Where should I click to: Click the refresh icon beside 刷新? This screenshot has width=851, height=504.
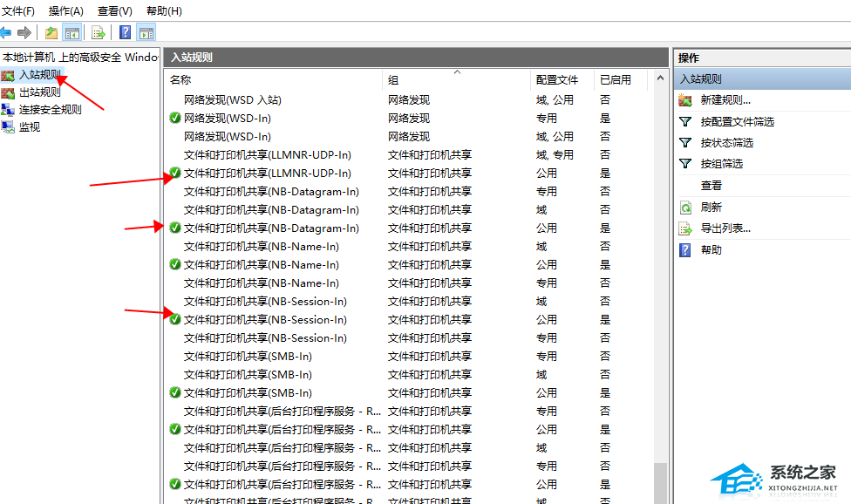point(685,208)
